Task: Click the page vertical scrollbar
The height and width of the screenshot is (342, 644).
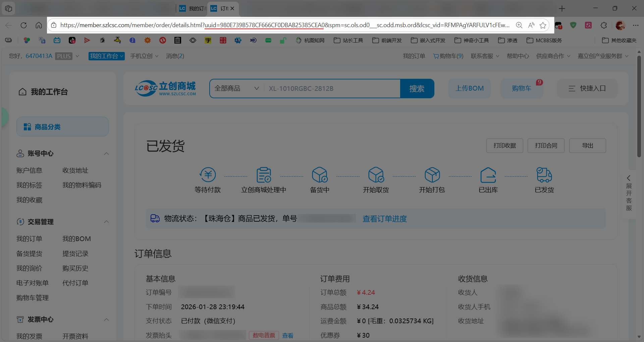Action: [x=639, y=107]
